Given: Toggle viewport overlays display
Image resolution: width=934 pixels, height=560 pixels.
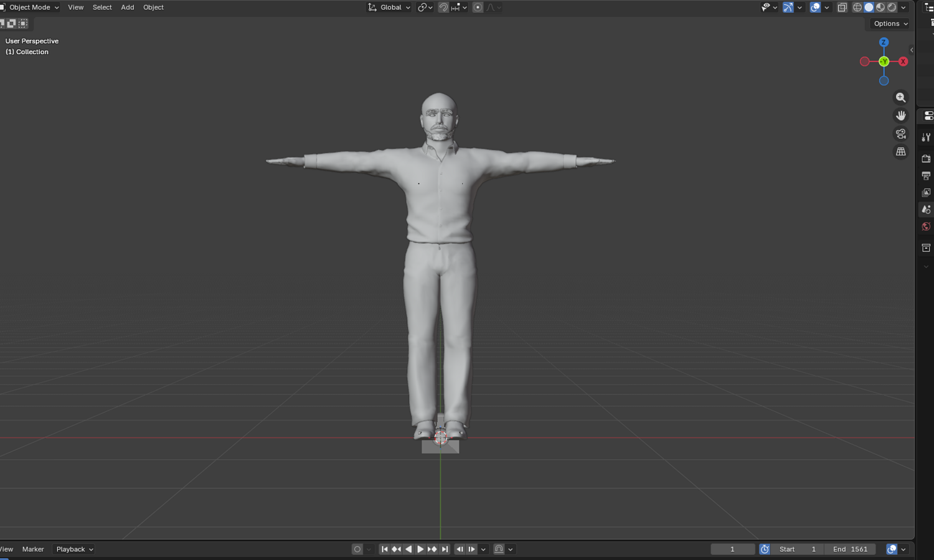Looking at the screenshot, I should 815,7.
